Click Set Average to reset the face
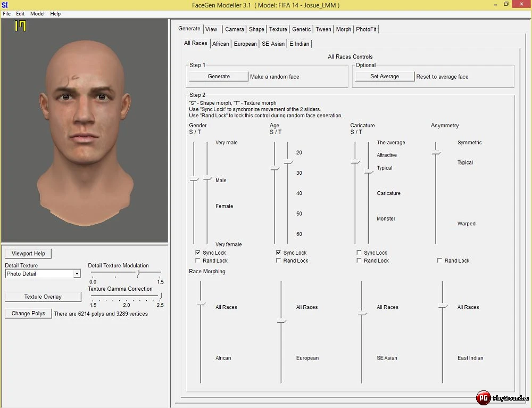Screen dimensions: 532x408 [x=384, y=76]
